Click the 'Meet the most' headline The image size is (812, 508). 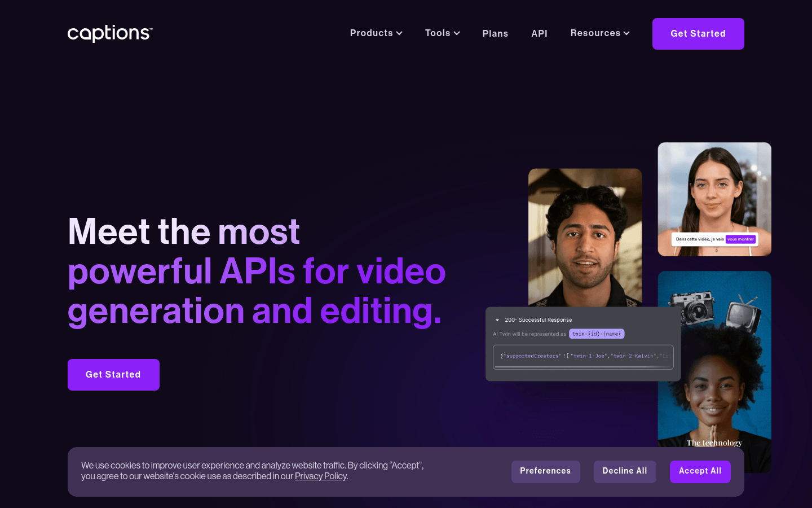coord(184,231)
